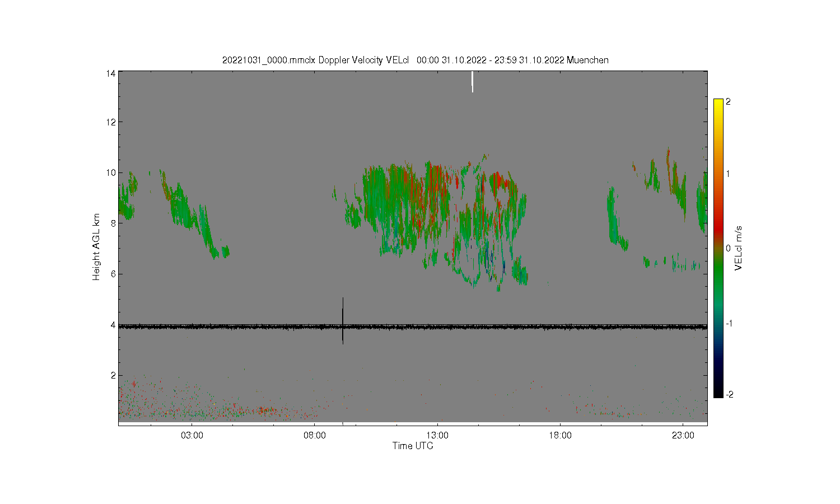Click the 23:00 time axis tick label
The image size is (840, 504).
point(683,435)
